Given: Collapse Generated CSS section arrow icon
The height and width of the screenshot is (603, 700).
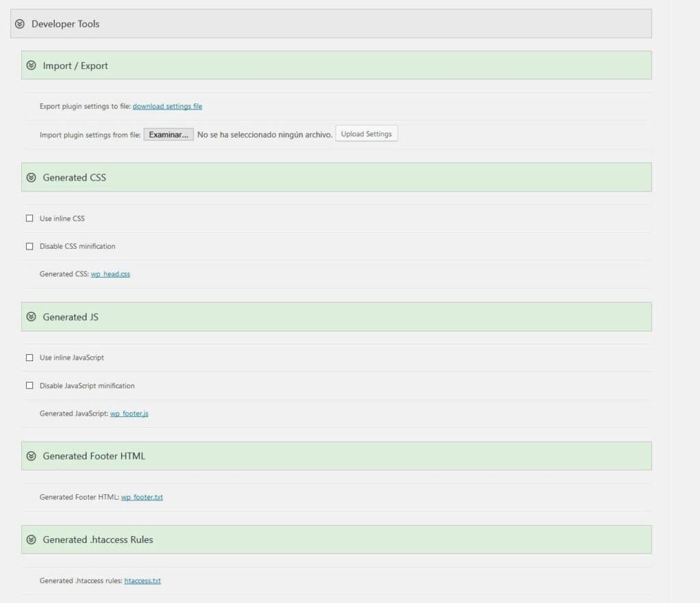Looking at the screenshot, I should click(x=31, y=178).
